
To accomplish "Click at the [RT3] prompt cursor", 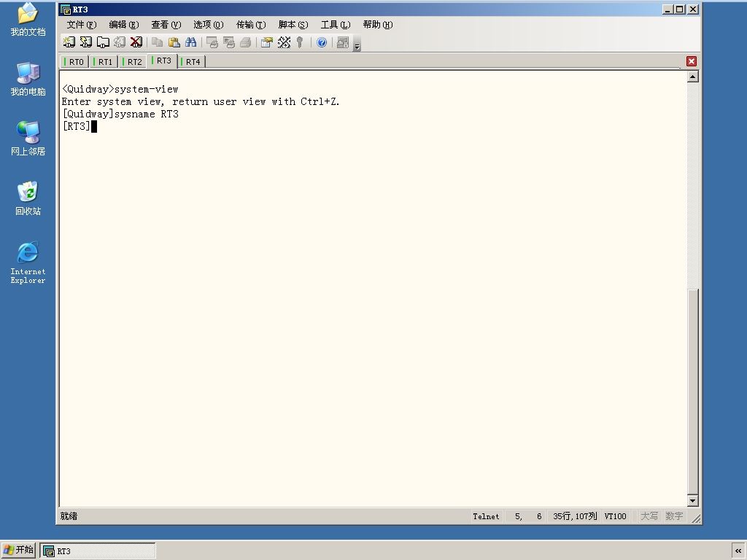I will tap(94, 127).
